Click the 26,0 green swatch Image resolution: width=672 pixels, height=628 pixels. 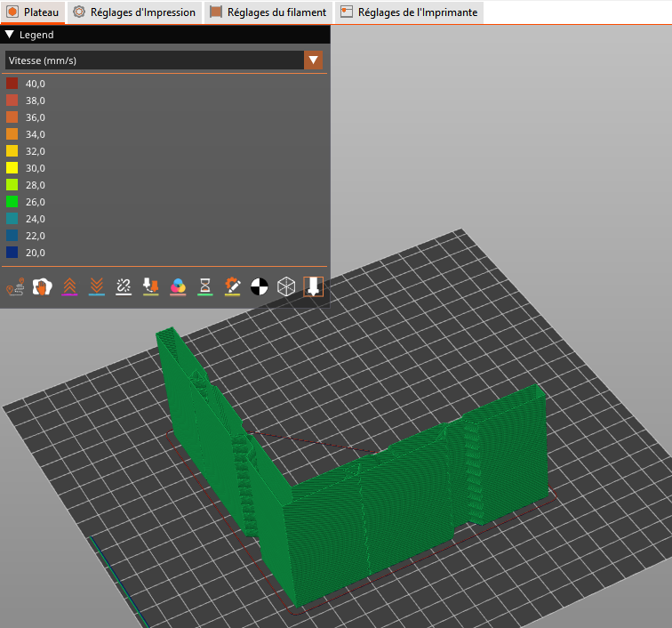[x=12, y=202]
